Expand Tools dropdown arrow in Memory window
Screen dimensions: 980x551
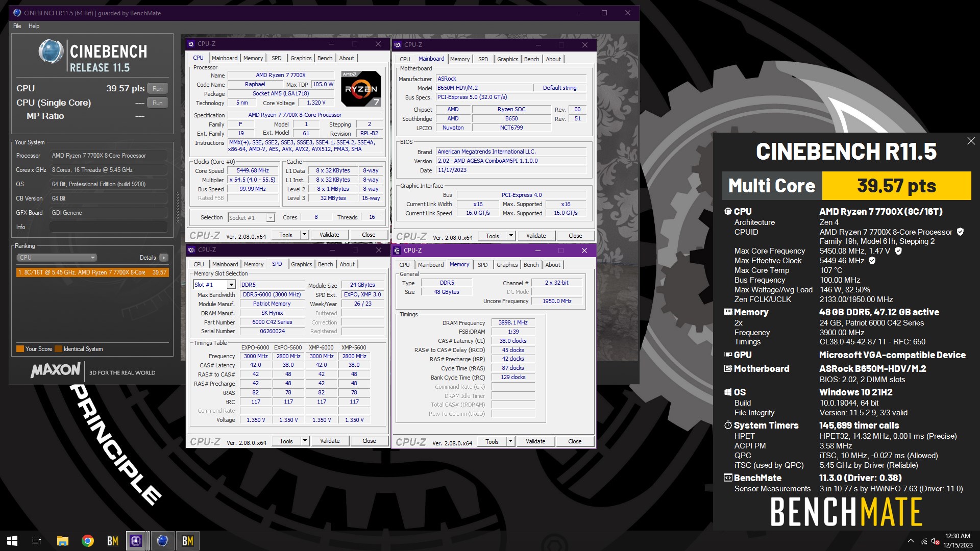[x=510, y=441]
